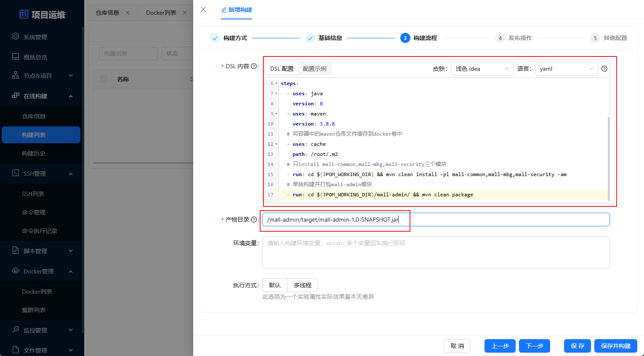Open the skin dropdown showing 浅色 idea

[x=482, y=68]
